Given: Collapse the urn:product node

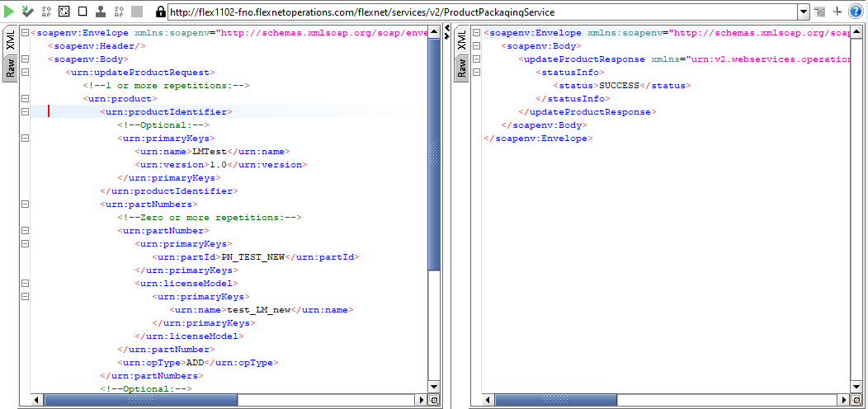Looking at the screenshot, I should [25, 98].
